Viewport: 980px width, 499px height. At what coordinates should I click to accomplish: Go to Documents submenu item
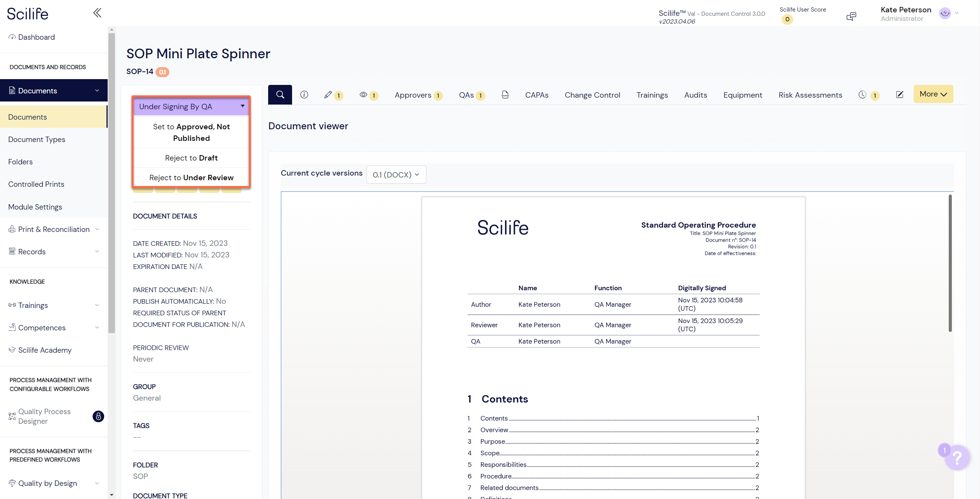53,117
